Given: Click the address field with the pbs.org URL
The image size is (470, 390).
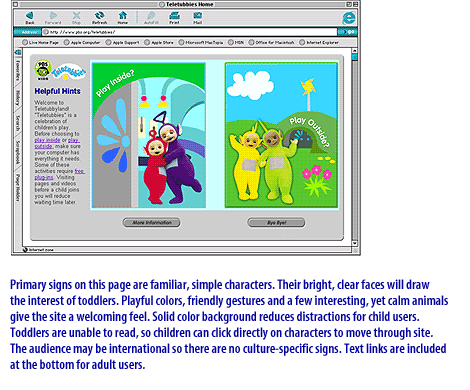Looking at the screenshot, I should [x=189, y=32].
